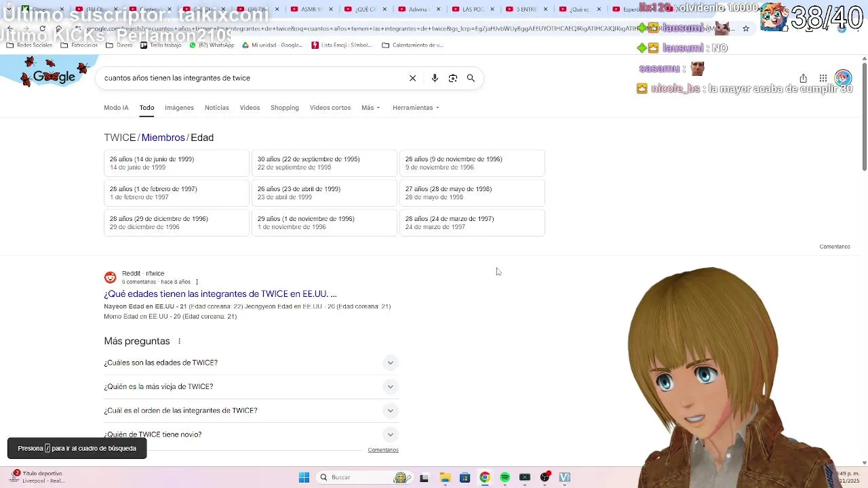Clear the Google search box text

[x=412, y=78]
